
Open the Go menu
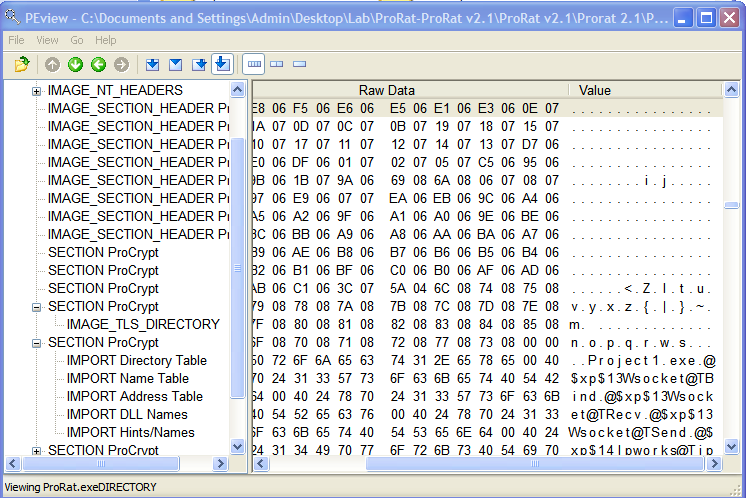coord(77,40)
